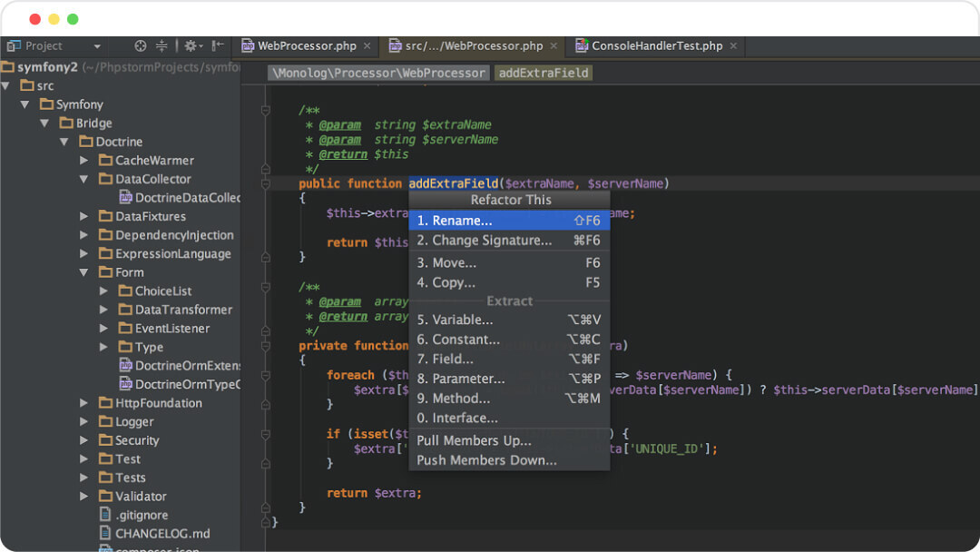
Task: Toggle code folding at addExtraField function
Action: point(266,183)
